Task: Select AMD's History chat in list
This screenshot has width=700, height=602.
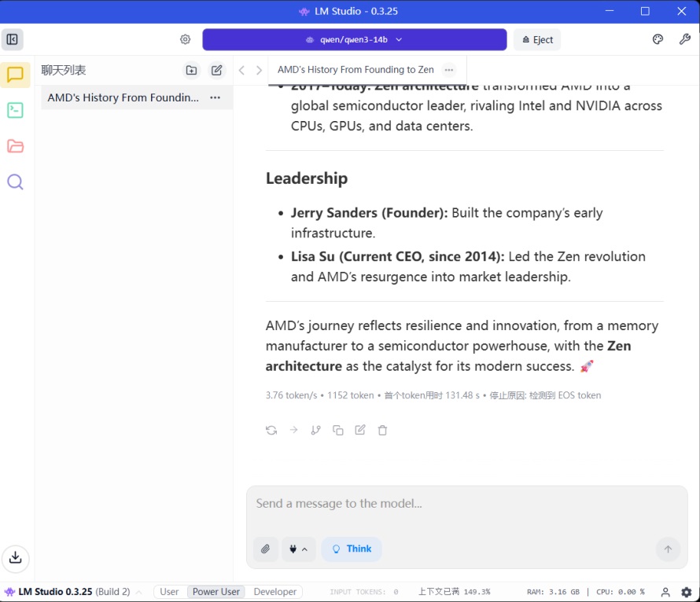Action: pyautogui.click(x=123, y=97)
